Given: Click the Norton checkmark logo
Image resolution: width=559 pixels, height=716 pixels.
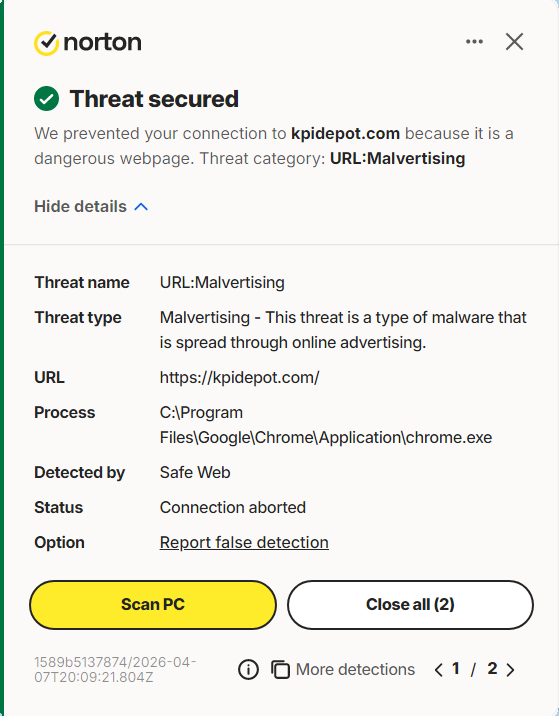Looking at the screenshot, I should [x=47, y=43].
